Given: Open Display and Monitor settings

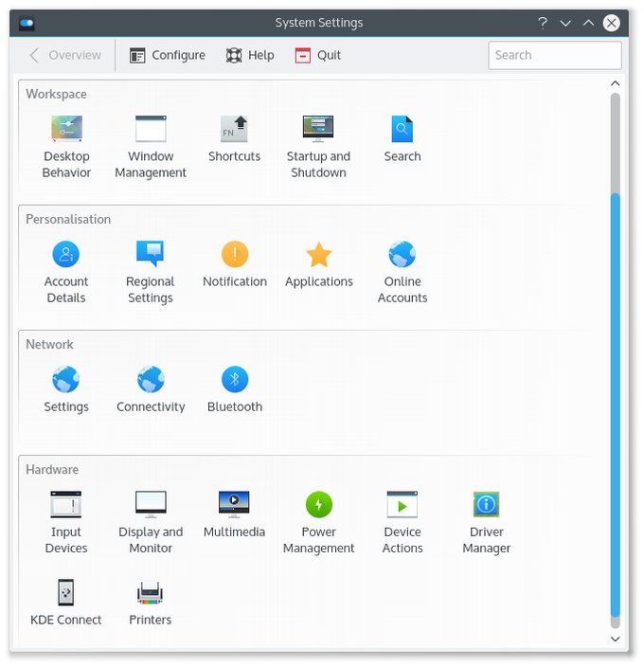Looking at the screenshot, I should click(151, 505).
